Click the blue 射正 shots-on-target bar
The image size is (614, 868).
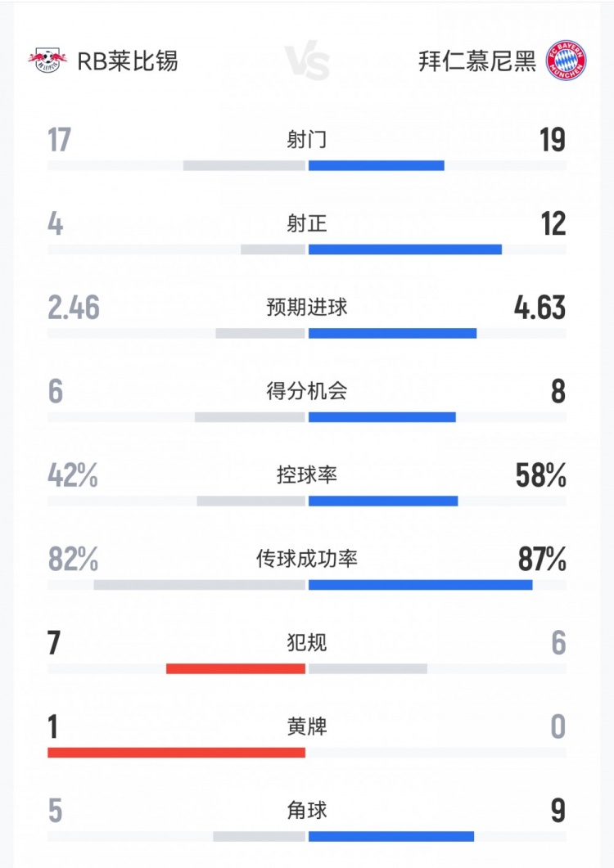click(405, 249)
